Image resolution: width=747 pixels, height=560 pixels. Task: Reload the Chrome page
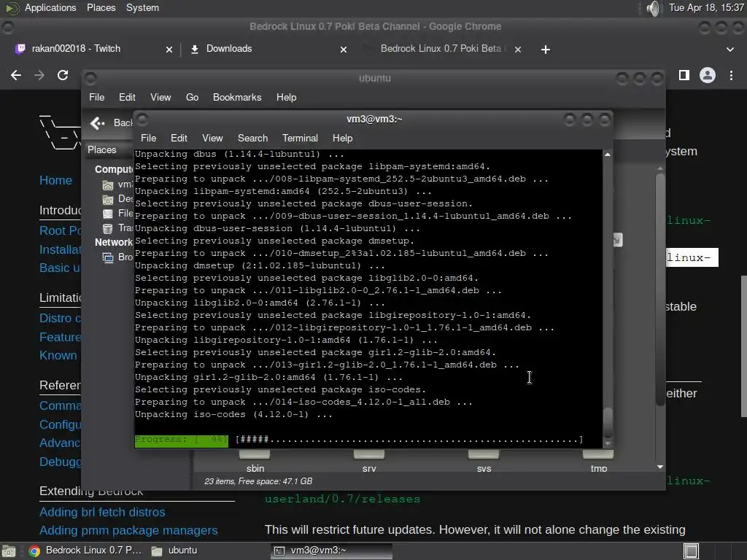[63, 75]
